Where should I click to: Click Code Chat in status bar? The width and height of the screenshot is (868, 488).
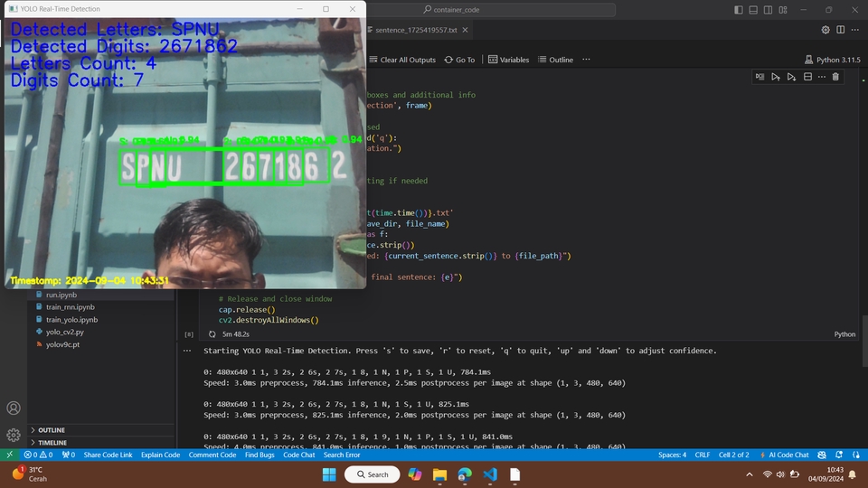[x=299, y=455]
